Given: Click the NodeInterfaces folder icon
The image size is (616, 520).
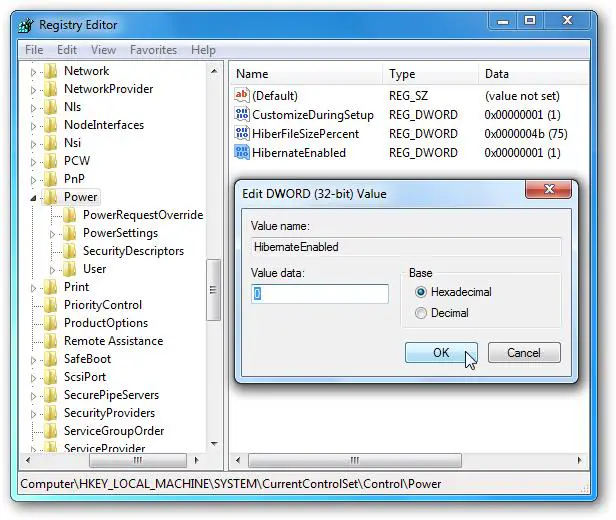Looking at the screenshot, I should coord(51,125).
